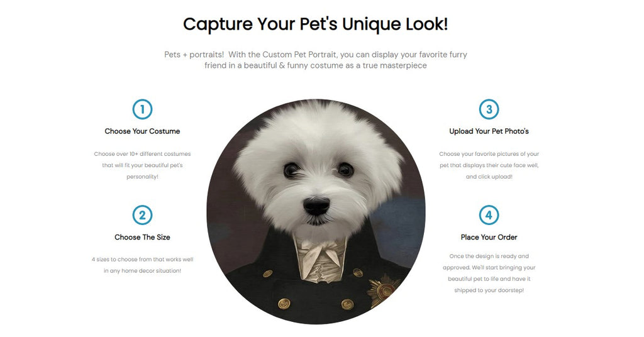Click the white cravat in the portrait

coord(320,260)
